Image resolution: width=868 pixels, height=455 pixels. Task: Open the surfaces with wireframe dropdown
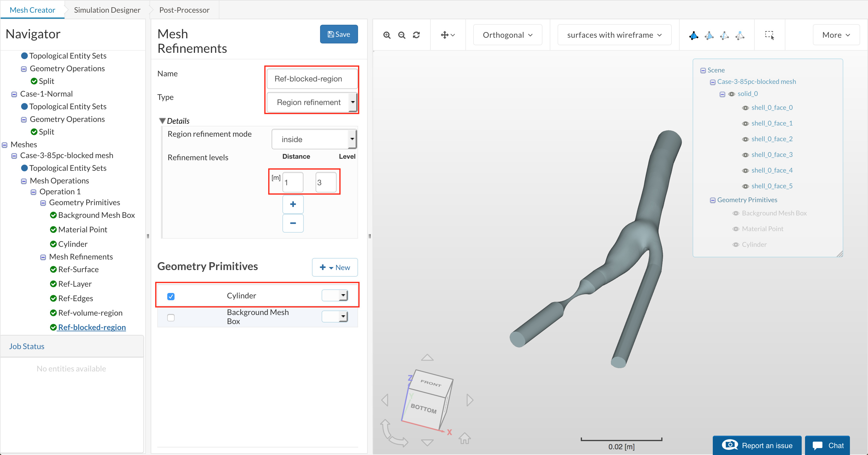pos(614,35)
